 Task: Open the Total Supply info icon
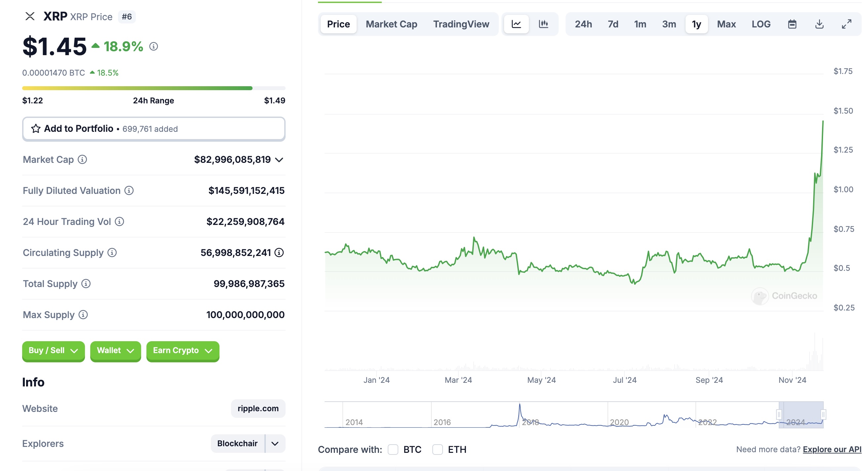click(86, 283)
